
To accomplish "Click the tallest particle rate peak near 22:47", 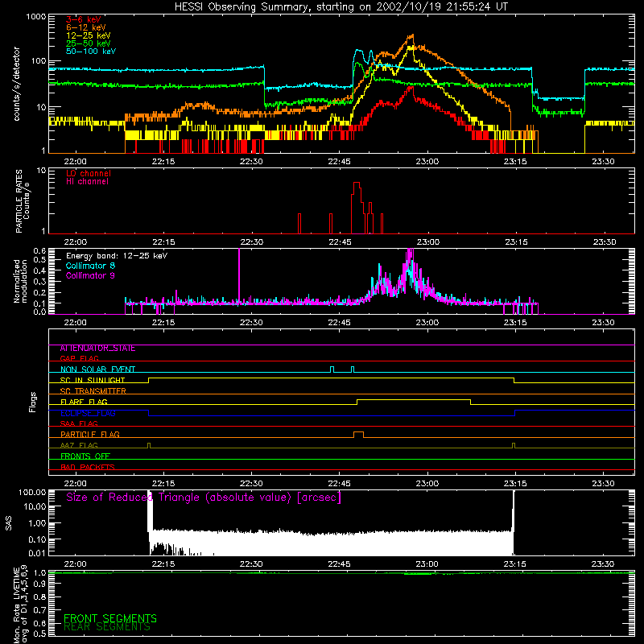I will [357, 184].
